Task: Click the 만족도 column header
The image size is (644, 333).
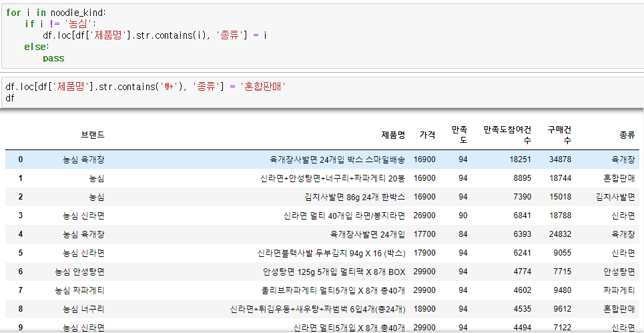Action: tap(459, 135)
